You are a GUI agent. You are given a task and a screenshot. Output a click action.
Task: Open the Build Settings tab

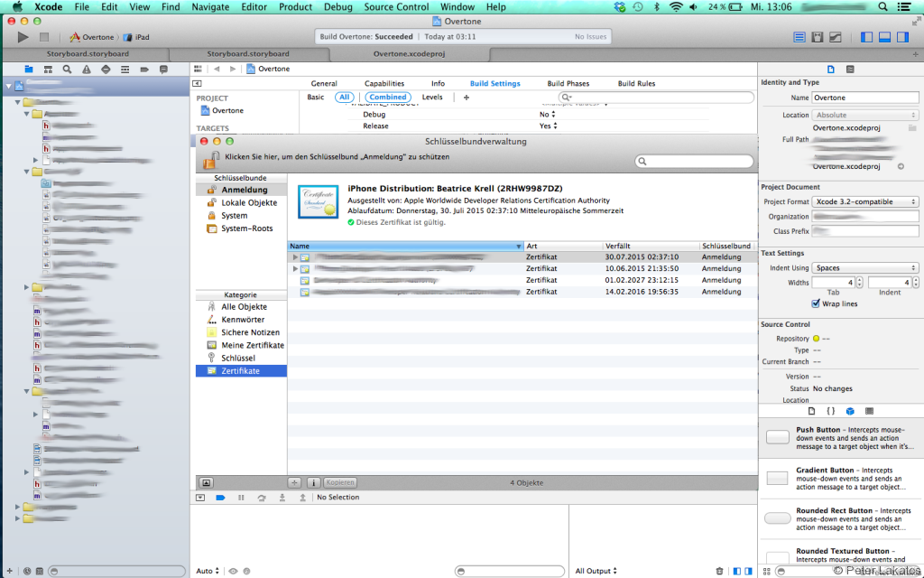click(495, 84)
